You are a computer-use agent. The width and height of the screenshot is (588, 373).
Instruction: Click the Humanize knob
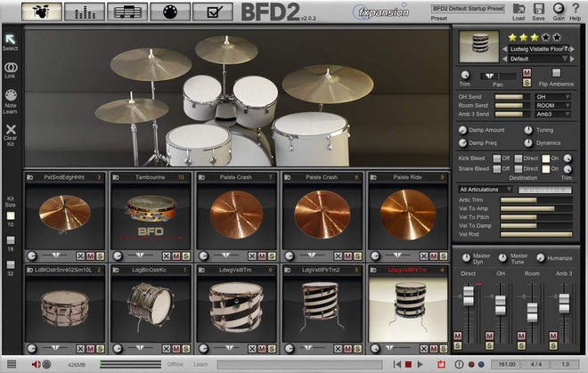541,258
